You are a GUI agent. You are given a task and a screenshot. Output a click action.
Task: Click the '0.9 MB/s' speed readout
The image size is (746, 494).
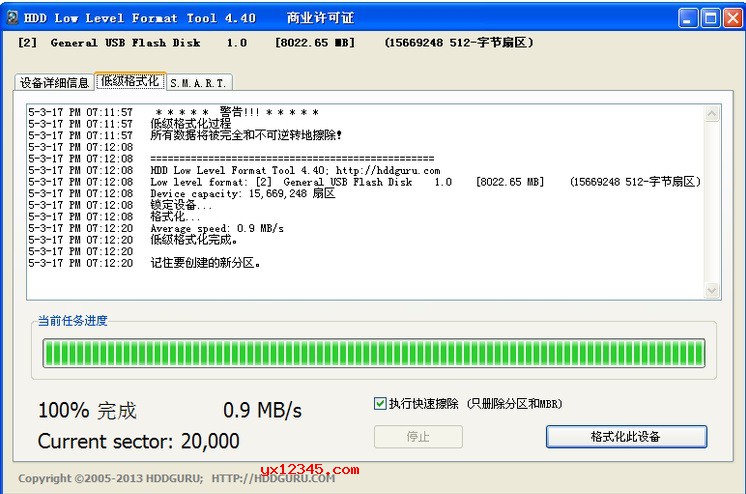262,410
